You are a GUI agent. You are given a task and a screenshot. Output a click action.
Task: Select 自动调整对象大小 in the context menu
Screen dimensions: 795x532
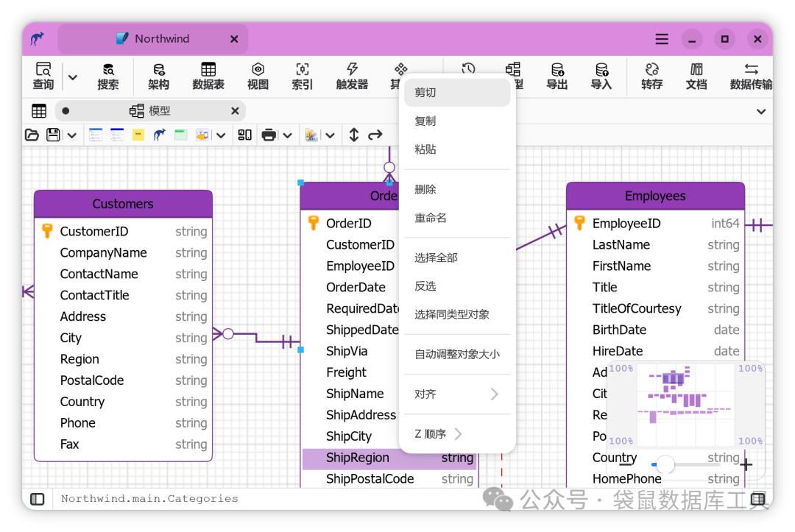coord(457,354)
